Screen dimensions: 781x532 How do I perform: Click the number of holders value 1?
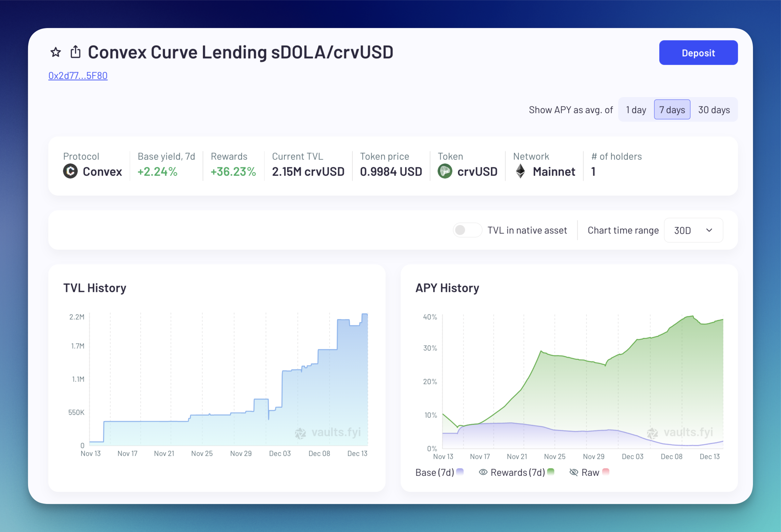[x=594, y=171]
